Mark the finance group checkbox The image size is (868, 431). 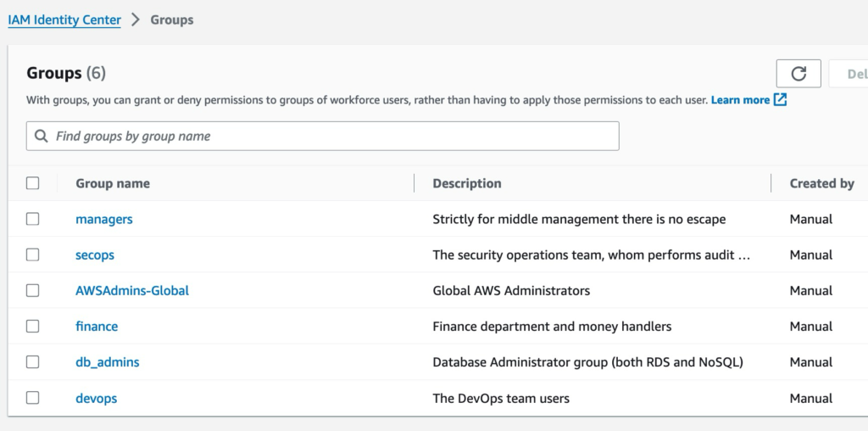pos(33,326)
